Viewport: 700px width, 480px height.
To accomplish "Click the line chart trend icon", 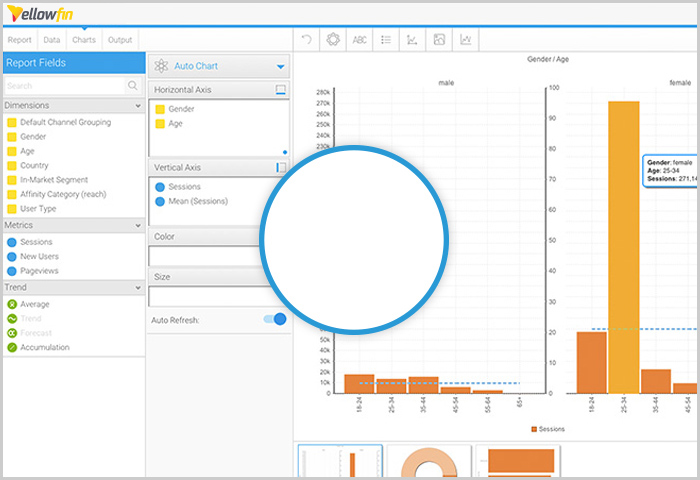I will point(465,40).
